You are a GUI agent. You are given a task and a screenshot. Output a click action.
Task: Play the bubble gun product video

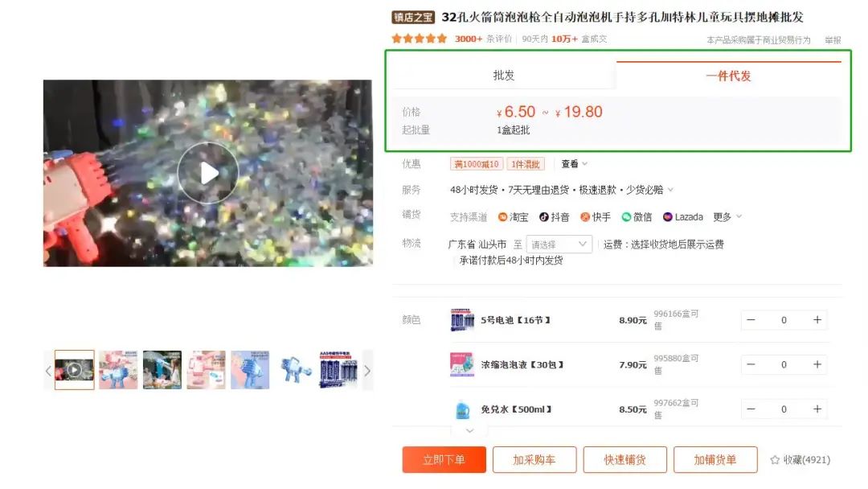(208, 173)
